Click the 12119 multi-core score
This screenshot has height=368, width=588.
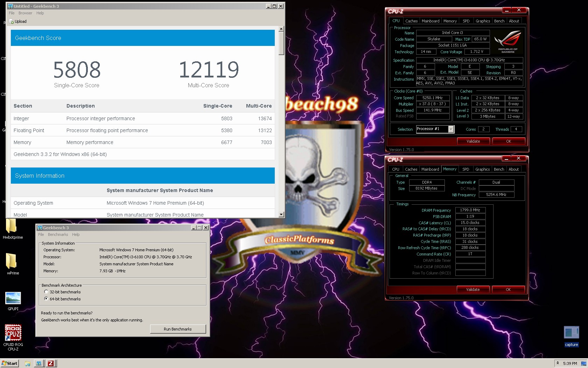pos(209,70)
